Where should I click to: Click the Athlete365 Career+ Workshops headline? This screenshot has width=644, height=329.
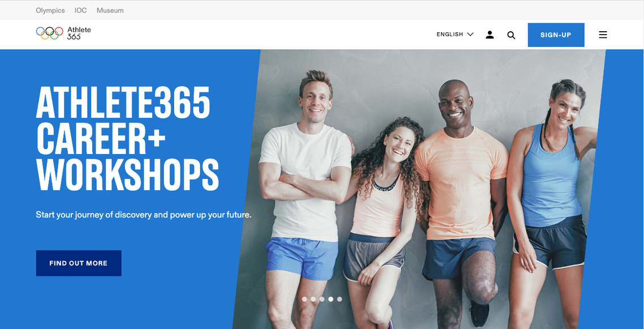pos(127,139)
